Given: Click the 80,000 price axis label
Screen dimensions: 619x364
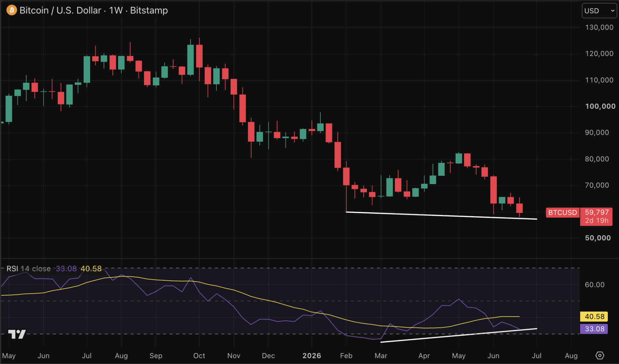Looking at the screenshot, I should [x=597, y=159].
